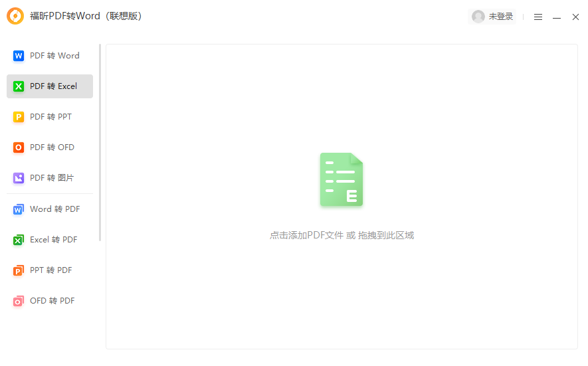This screenshot has width=588, height=366.
Task: Click the orange O icon for PDF to OFD
Action: click(19, 147)
